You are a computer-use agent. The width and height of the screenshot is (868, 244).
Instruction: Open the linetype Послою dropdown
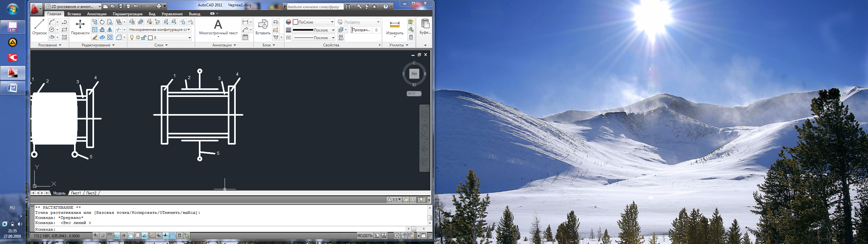pyautogui.click(x=313, y=38)
